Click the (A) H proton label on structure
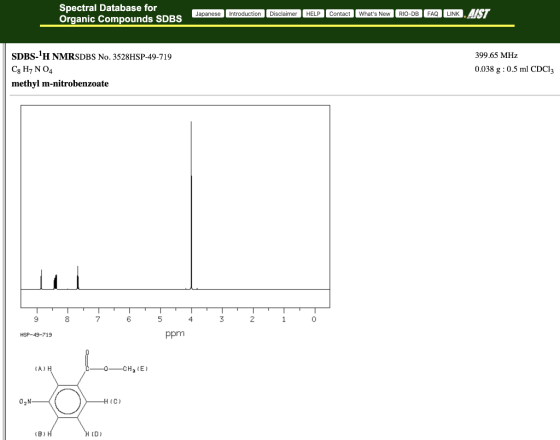This screenshot has width=560, height=440. 44,369
